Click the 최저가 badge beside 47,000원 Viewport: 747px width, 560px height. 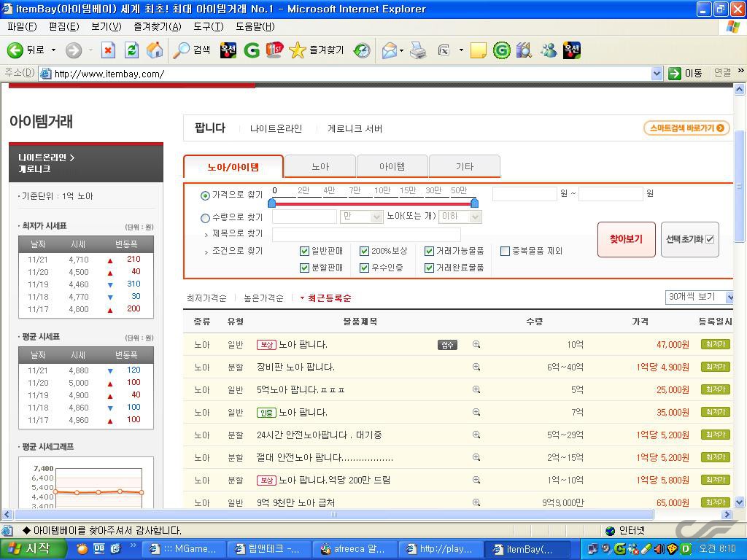(x=715, y=344)
